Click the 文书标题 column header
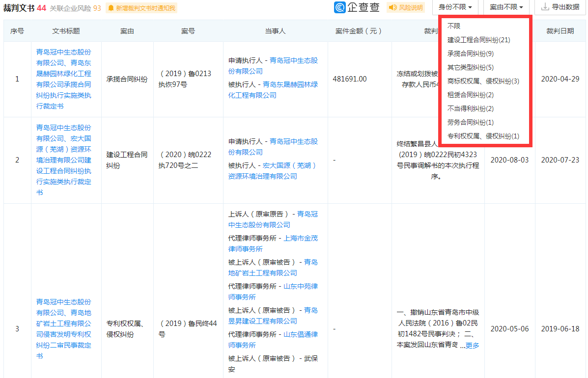 pyautogui.click(x=66, y=31)
